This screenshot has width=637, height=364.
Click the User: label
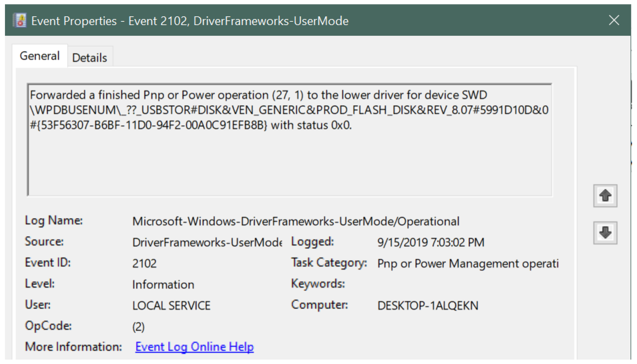pyautogui.click(x=38, y=305)
